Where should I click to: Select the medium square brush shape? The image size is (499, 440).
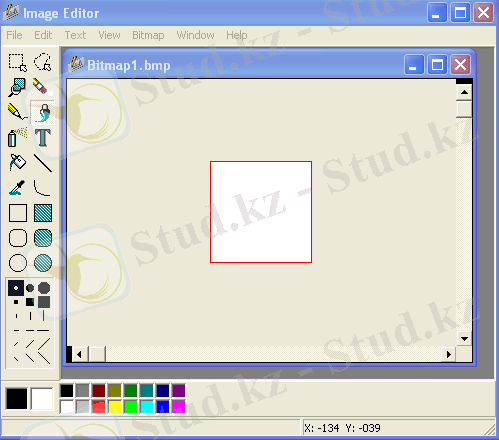[30, 302]
